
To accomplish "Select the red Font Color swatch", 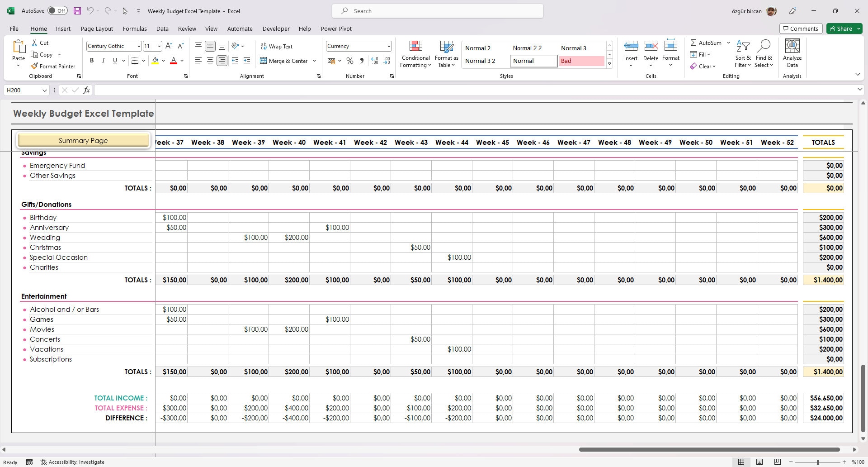I will (x=173, y=60).
